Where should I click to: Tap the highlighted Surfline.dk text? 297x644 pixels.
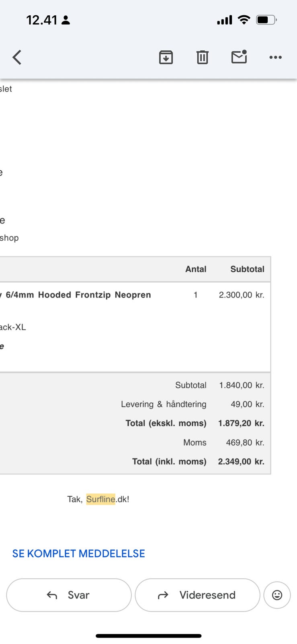pos(101,499)
